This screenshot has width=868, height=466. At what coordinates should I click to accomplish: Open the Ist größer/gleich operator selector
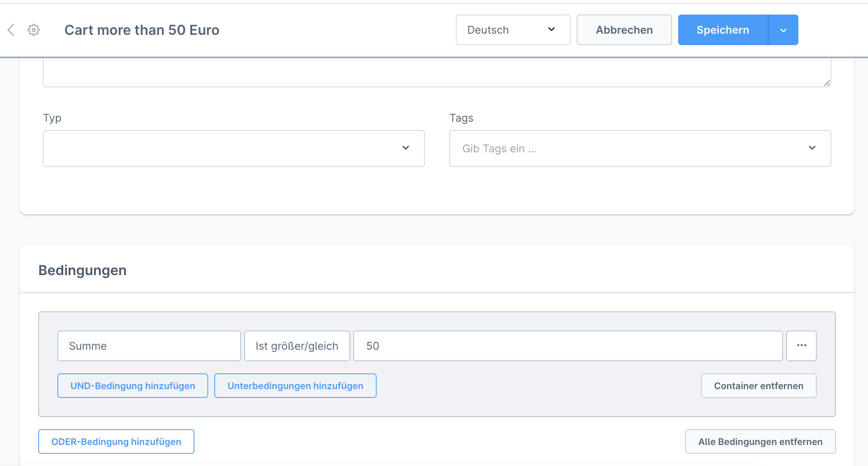point(297,346)
